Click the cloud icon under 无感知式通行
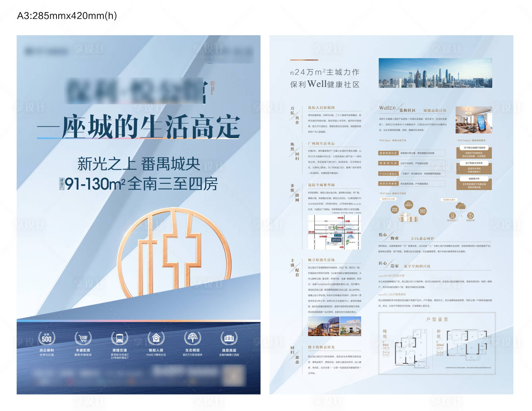This screenshot has height=411, width=532. [461, 206]
